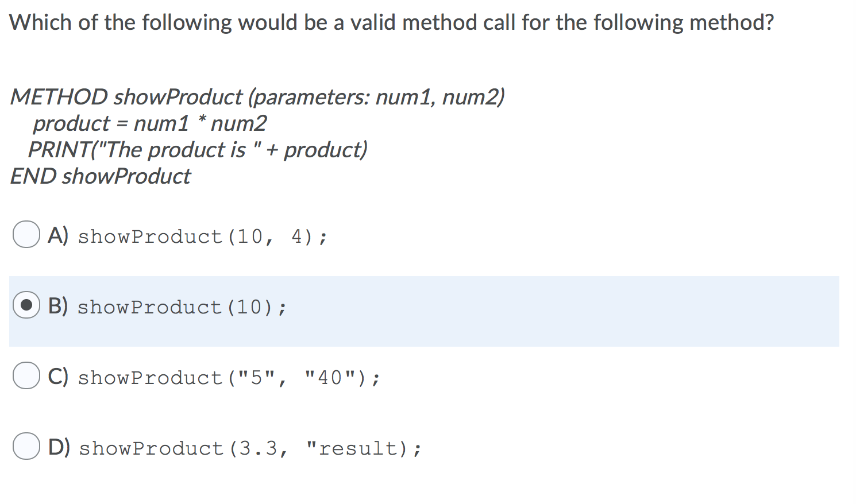Viewport: 856px width, 504px height.
Task: Click the METHOD showProduct declaration line
Action: (257, 96)
